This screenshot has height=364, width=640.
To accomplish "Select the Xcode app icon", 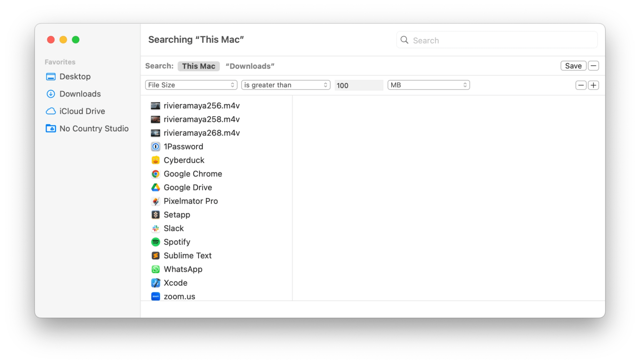I will coord(155,283).
